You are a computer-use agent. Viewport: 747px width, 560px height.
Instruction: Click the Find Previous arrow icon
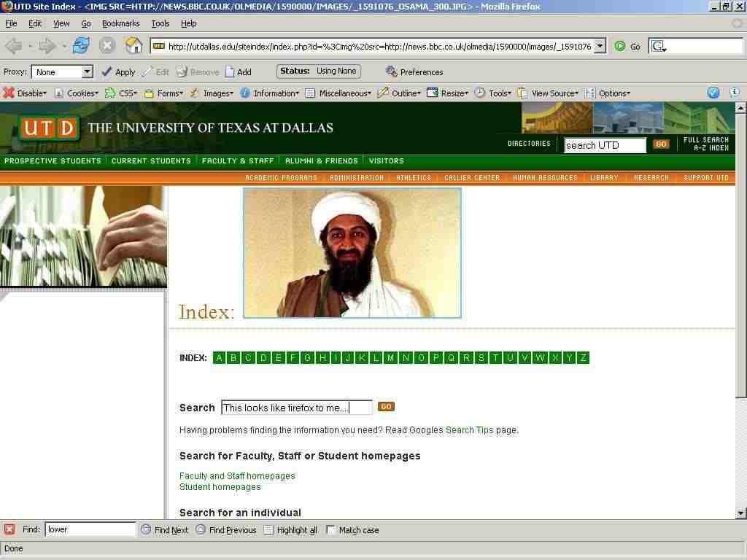pyautogui.click(x=201, y=529)
